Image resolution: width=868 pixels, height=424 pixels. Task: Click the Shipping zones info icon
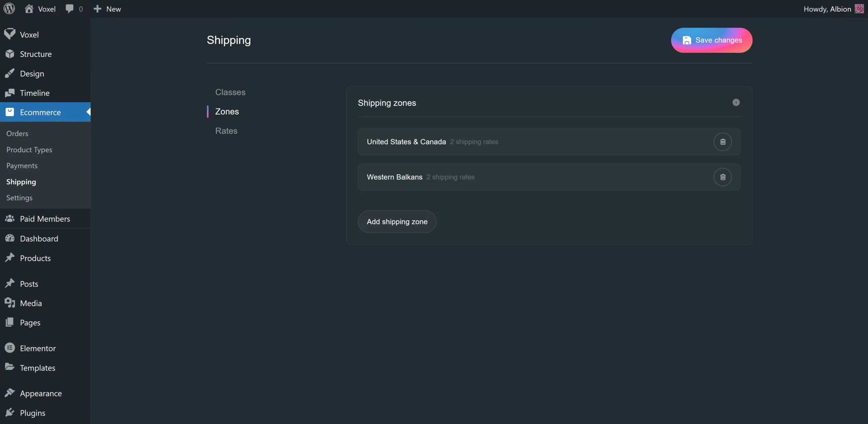[x=736, y=102]
